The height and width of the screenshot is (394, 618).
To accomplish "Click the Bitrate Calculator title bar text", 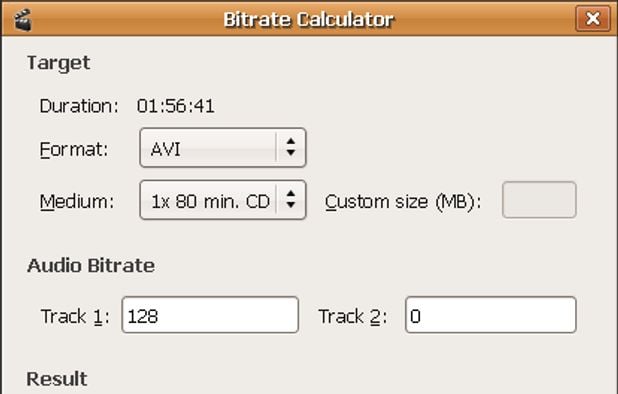I will point(309,19).
